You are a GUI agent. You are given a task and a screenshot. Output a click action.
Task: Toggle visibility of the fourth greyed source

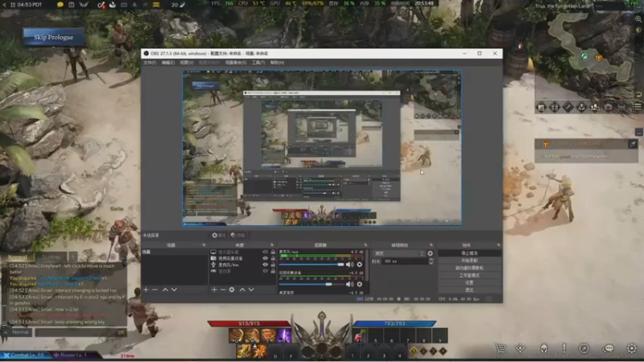pyautogui.click(x=266, y=271)
